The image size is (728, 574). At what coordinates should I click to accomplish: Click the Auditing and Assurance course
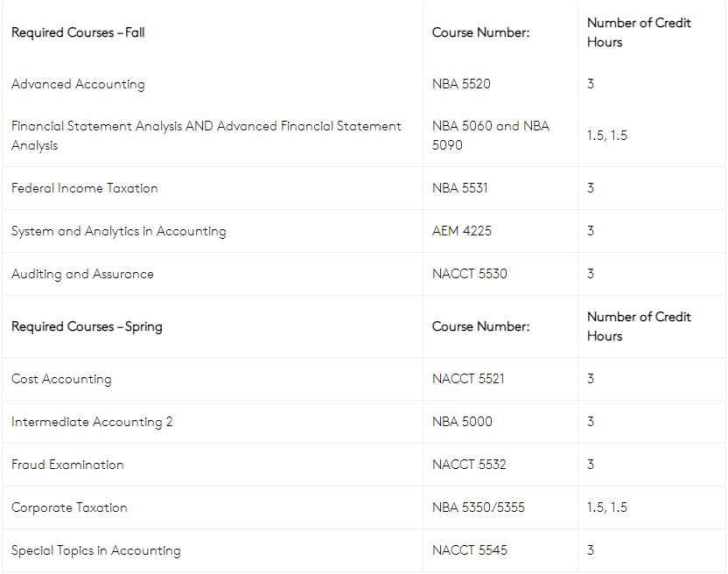pos(82,274)
